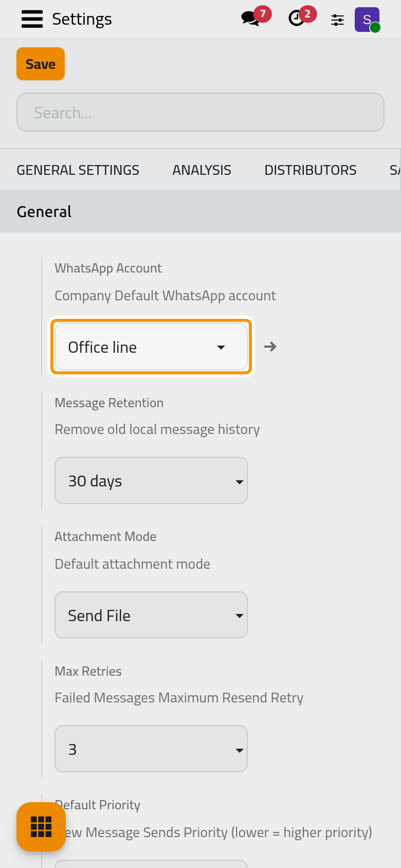Switch to General Settings tab

pos(78,170)
